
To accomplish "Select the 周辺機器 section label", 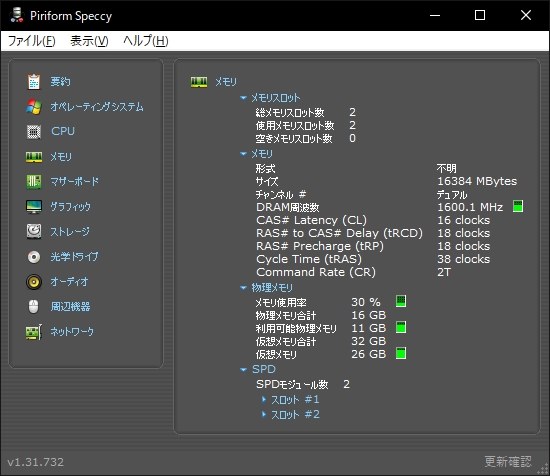I will tap(71, 307).
